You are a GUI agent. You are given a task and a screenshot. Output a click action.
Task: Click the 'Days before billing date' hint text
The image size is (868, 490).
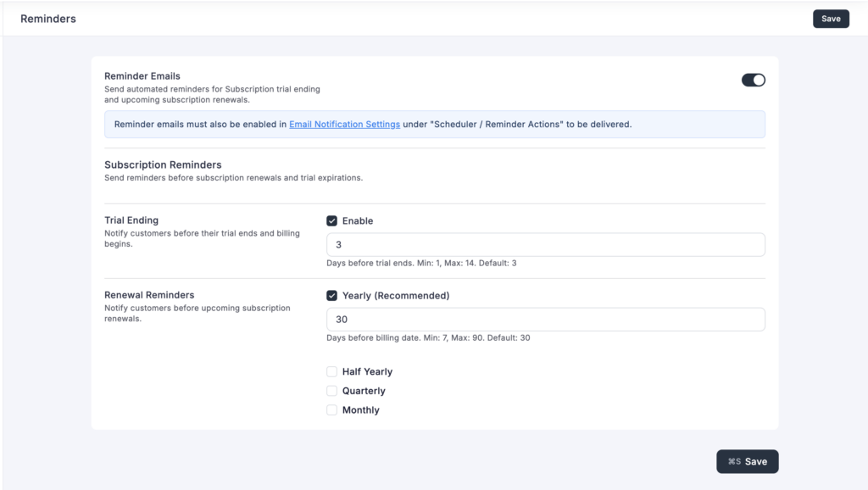click(x=428, y=337)
